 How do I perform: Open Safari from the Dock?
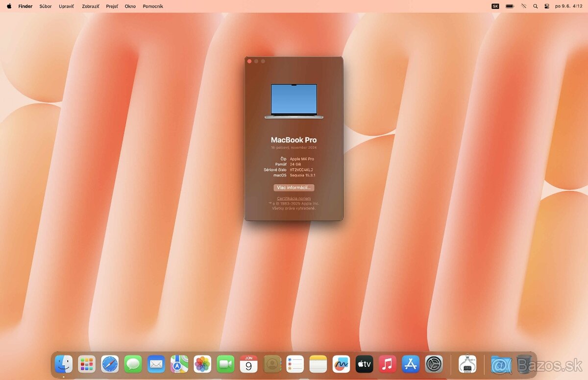click(110, 364)
